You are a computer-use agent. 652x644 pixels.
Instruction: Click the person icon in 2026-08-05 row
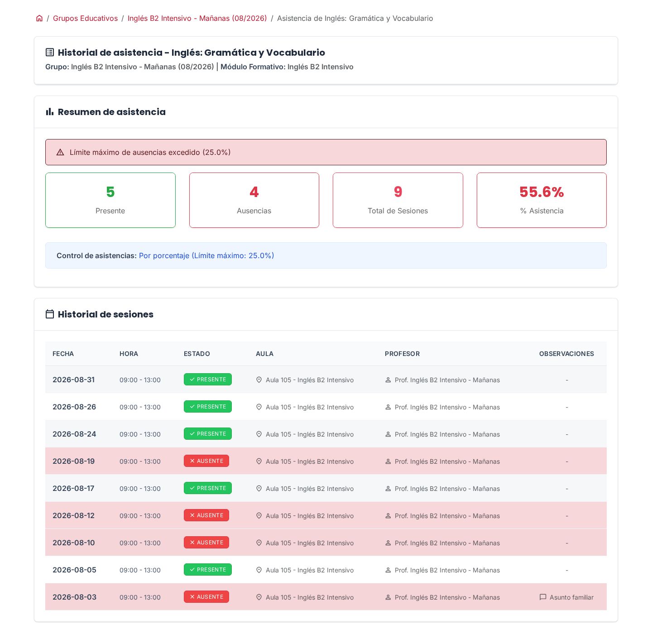click(x=388, y=570)
